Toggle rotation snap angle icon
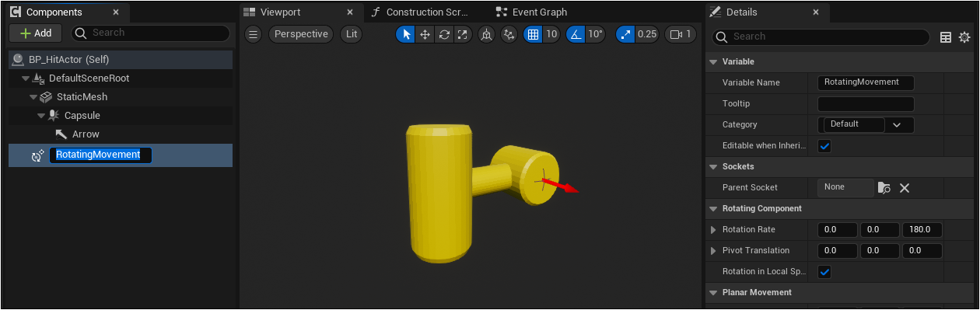Image resolution: width=980 pixels, height=310 pixels. click(576, 34)
